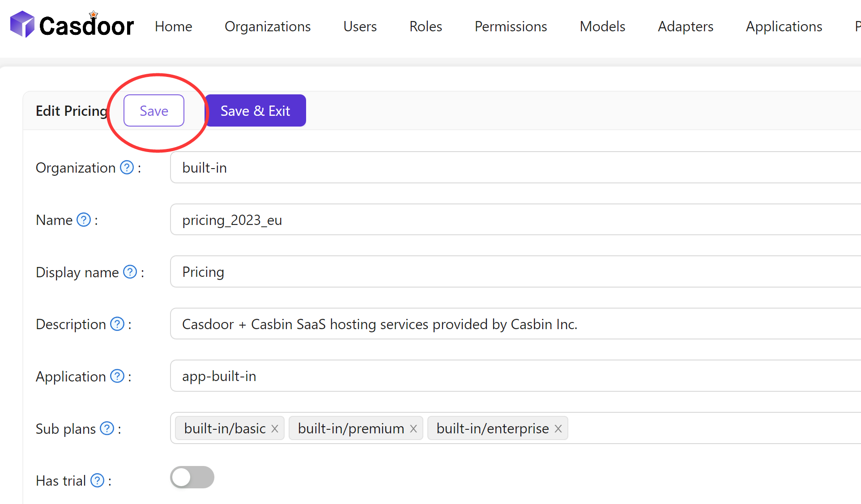
Task: Click the Sub plans help icon
Action: coord(107,428)
